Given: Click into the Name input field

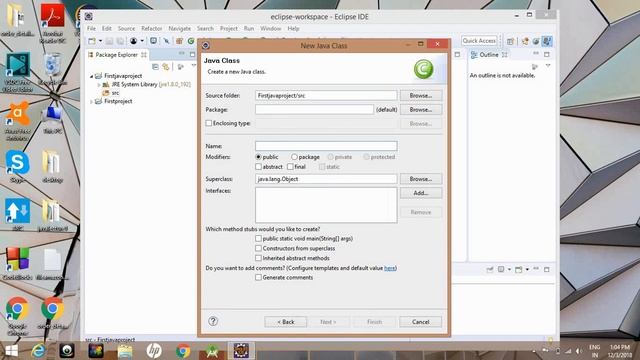Looking at the screenshot, I should 326,146.
